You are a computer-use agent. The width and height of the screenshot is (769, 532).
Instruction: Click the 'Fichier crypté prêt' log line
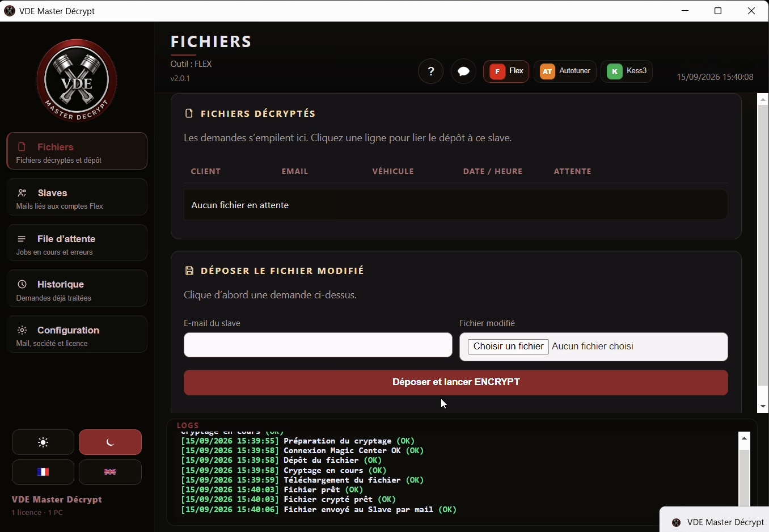tap(289, 500)
